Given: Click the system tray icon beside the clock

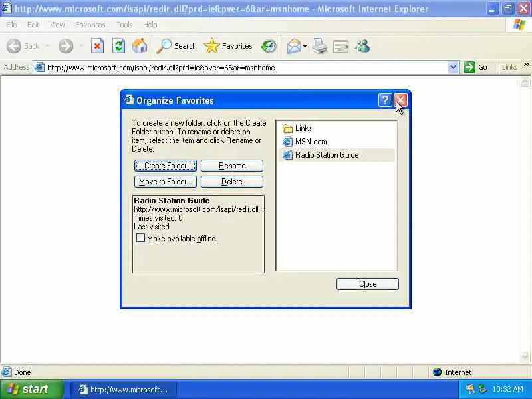Looking at the screenshot, I should point(482,389).
